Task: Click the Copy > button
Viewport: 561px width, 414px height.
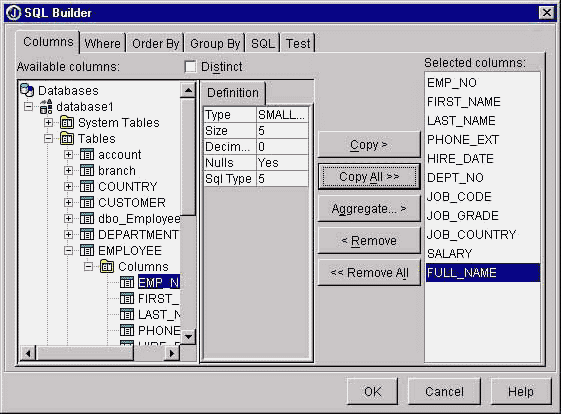Action: pos(369,145)
